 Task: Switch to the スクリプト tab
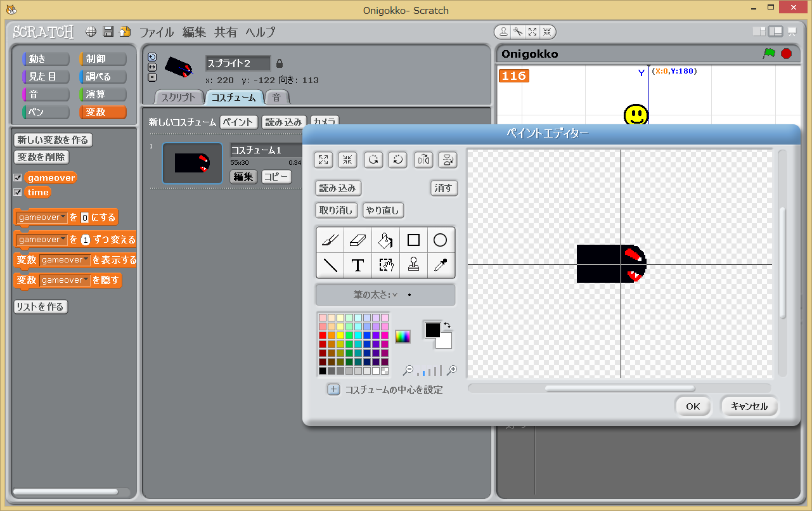point(178,98)
